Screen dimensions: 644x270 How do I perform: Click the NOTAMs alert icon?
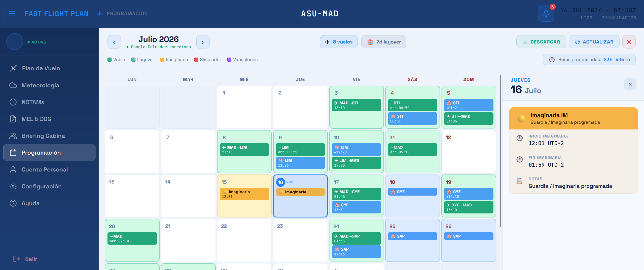[x=13, y=102]
